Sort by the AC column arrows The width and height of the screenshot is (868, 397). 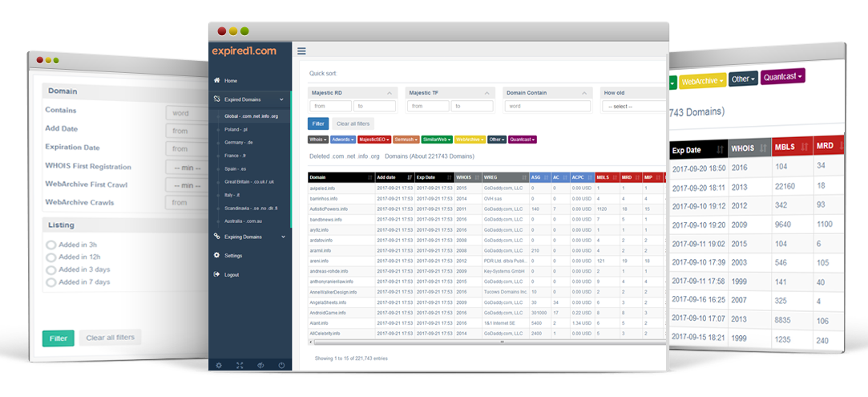565,178
